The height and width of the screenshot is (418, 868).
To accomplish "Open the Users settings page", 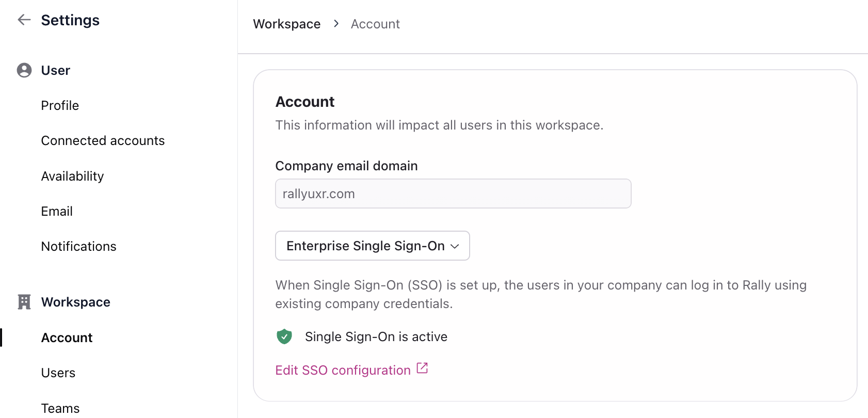I will coord(58,373).
